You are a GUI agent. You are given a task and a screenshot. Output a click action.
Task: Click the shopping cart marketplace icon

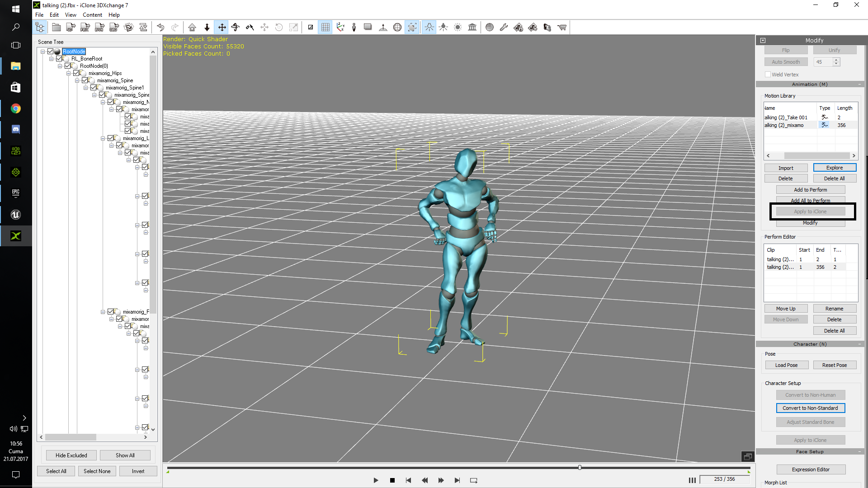pos(562,28)
